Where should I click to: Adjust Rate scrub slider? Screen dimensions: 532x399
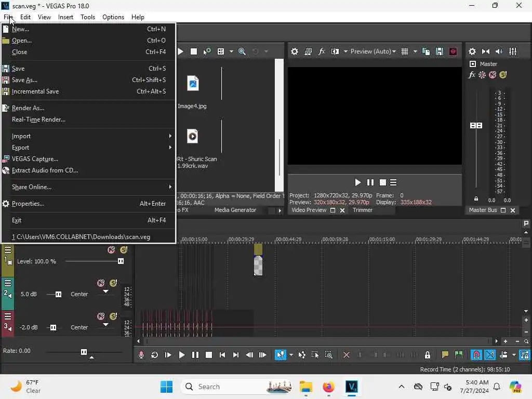(84, 352)
